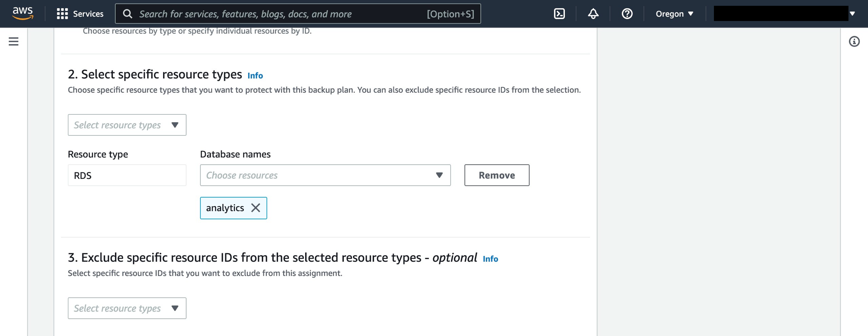Image resolution: width=868 pixels, height=336 pixels.
Task: Open the CloudShell terminal icon
Action: coord(559,14)
